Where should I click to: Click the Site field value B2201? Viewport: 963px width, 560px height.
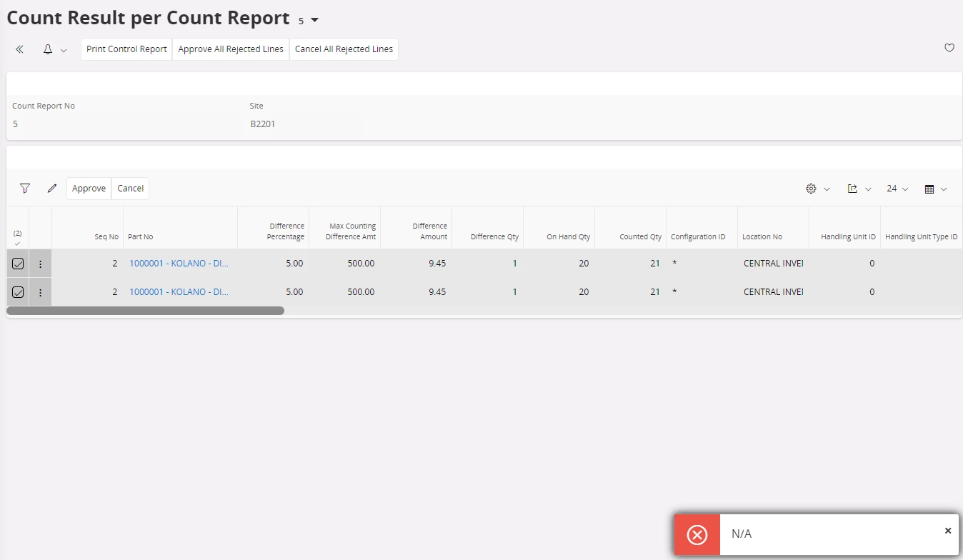point(263,124)
